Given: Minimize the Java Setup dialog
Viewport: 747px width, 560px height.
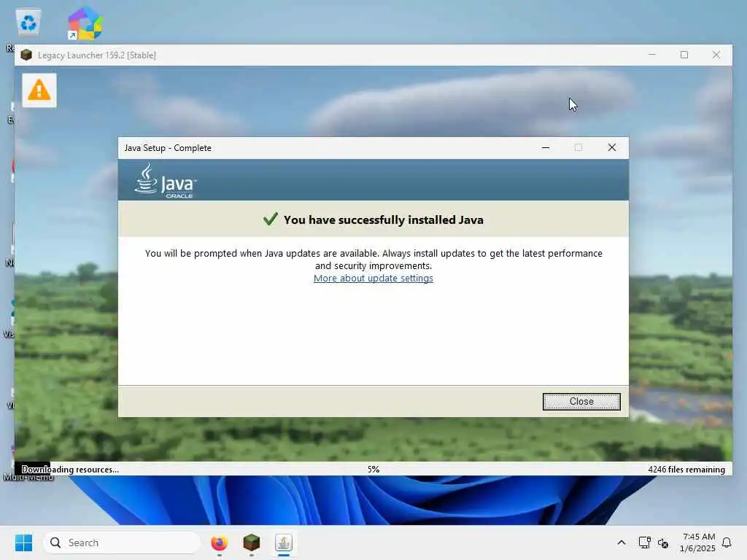Looking at the screenshot, I should coord(546,147).
